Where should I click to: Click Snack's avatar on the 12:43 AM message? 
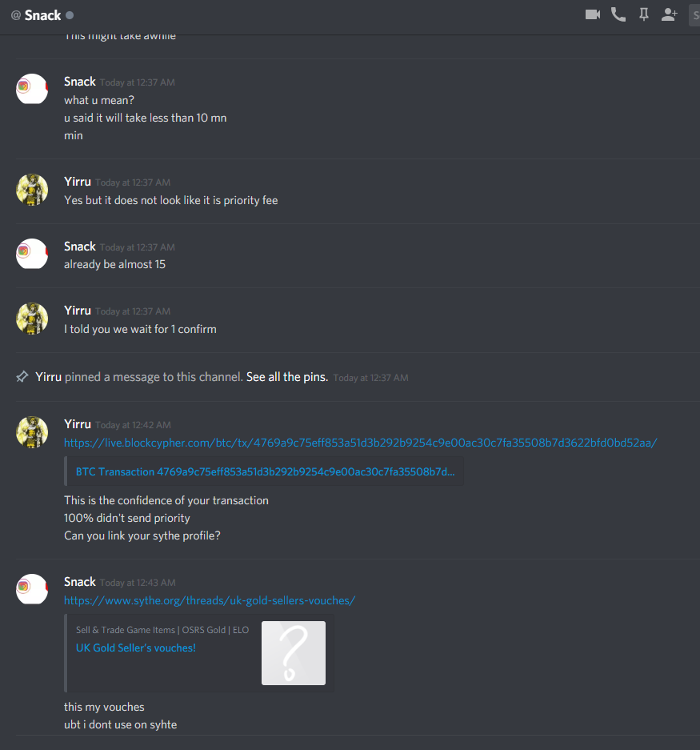pyautogui.click(x=32, y=589)
